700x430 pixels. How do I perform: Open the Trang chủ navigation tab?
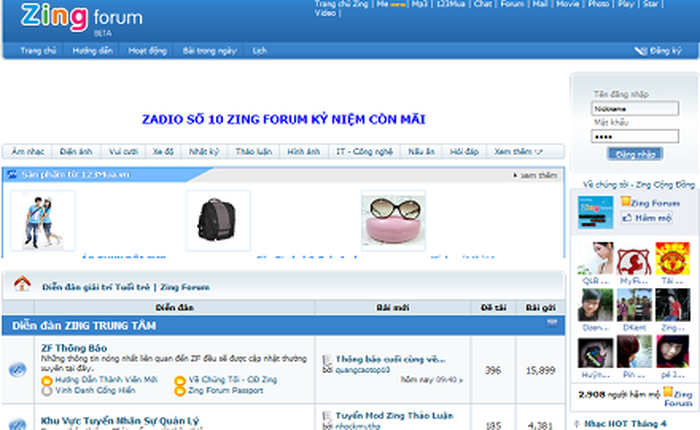click(38, 51)
